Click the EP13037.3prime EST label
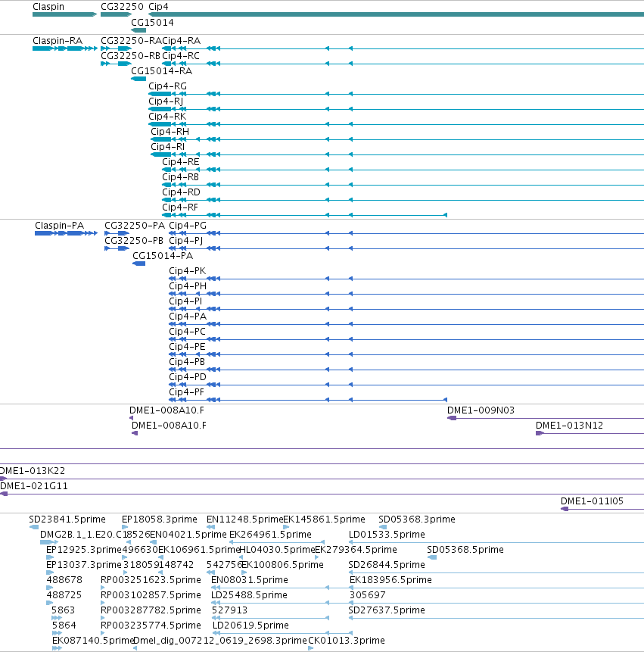This screenshot has height=652, width=644. coord(83,565)
